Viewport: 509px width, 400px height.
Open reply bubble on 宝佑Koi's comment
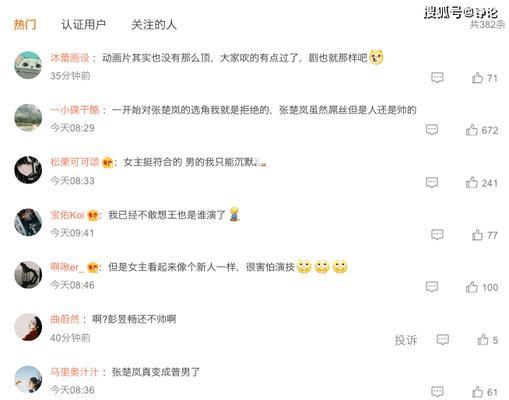[437, 235]
